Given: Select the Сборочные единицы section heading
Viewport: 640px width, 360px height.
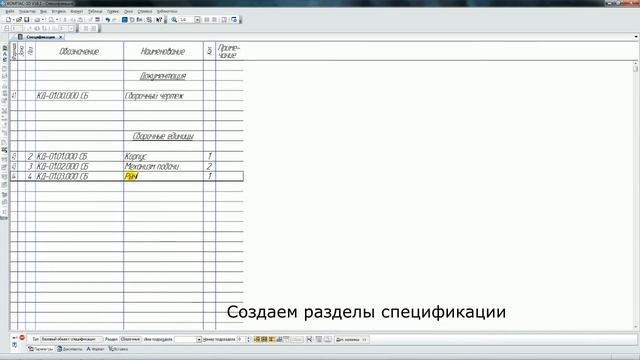Looking at the screenshot, I should (x=163, y=136).
